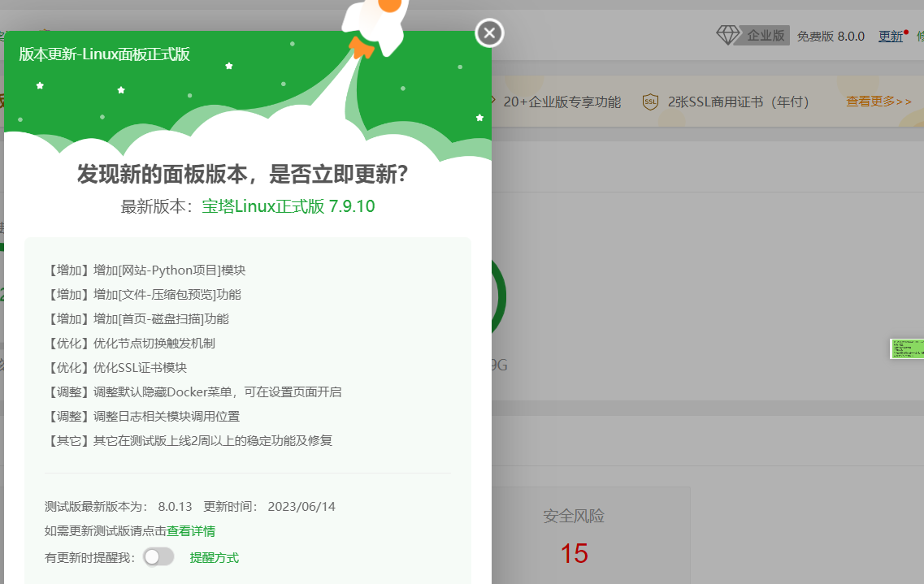Select the 宝塔Linux正式版 7.9.10 version text

pyautogui.click(x=288, y=206)
